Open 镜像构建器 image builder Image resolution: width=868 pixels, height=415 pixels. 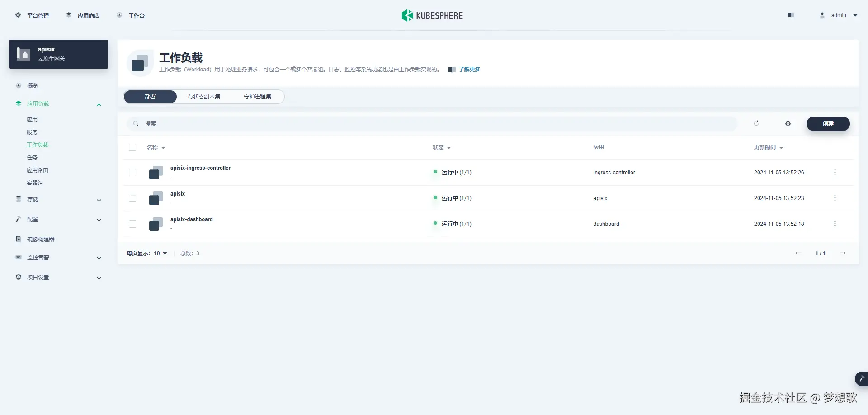(x=41, y=239)
